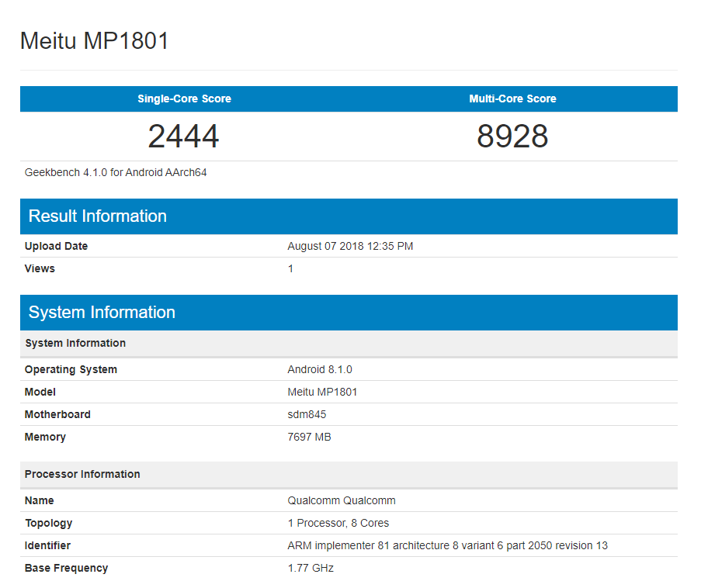The width and height of the screenshot is (701, 588).
Task: Click the Meitu MP1801 page title
Action: point(95,41)
